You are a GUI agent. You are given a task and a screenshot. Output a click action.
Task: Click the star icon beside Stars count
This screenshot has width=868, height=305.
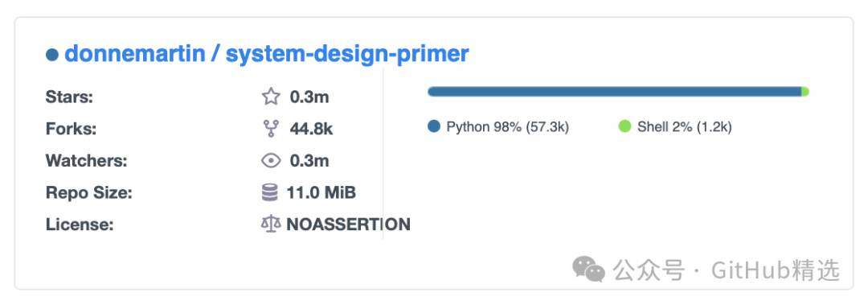pos(271,97)
